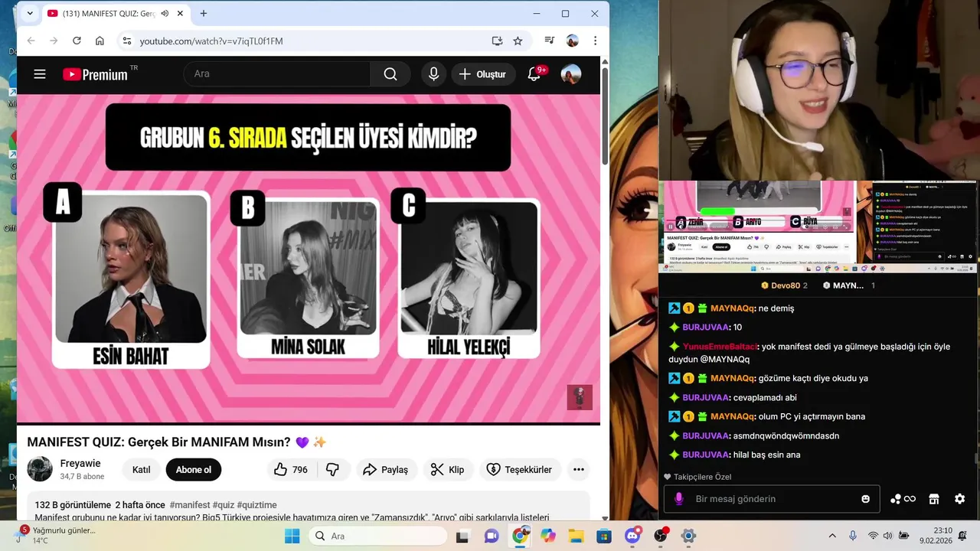Click the YouTube page vertical scrollbar
This screenshot has height=551, width=980.
605,115
